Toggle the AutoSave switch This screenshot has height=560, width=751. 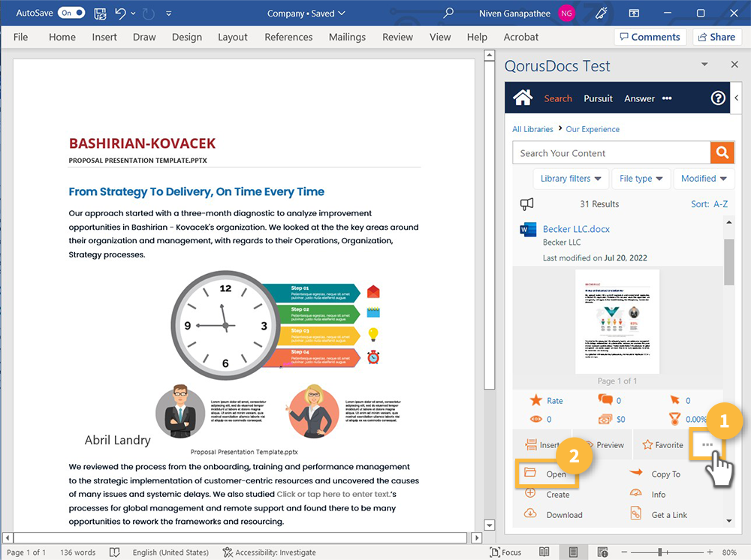coord(71,13)
